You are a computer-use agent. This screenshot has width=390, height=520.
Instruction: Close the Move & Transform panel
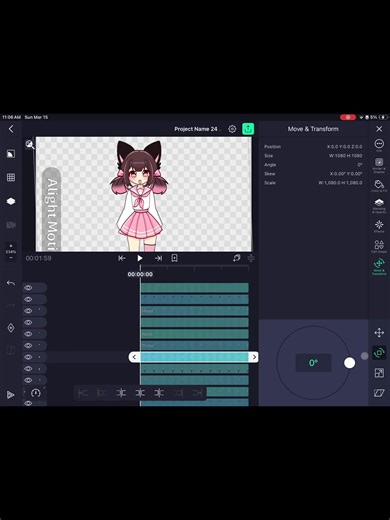coord(379,129)
